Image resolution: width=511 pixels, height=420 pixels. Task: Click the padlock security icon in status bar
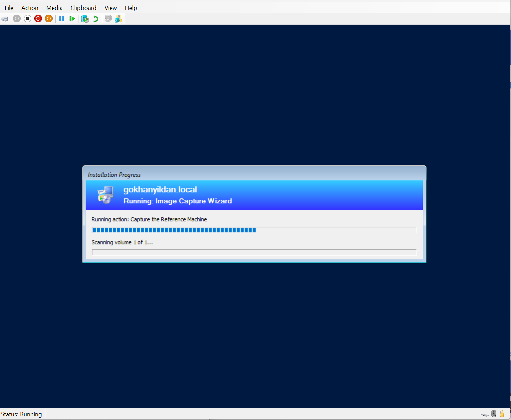(502, 414)
